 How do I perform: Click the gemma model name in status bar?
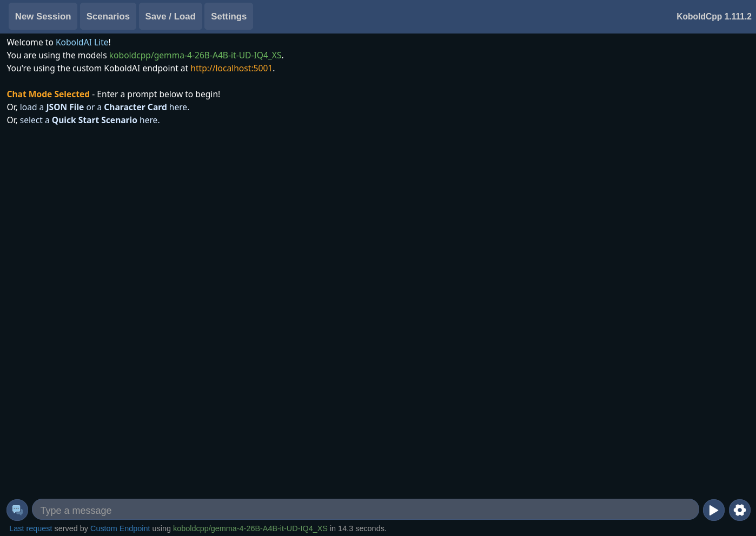(x=250, y=528)
